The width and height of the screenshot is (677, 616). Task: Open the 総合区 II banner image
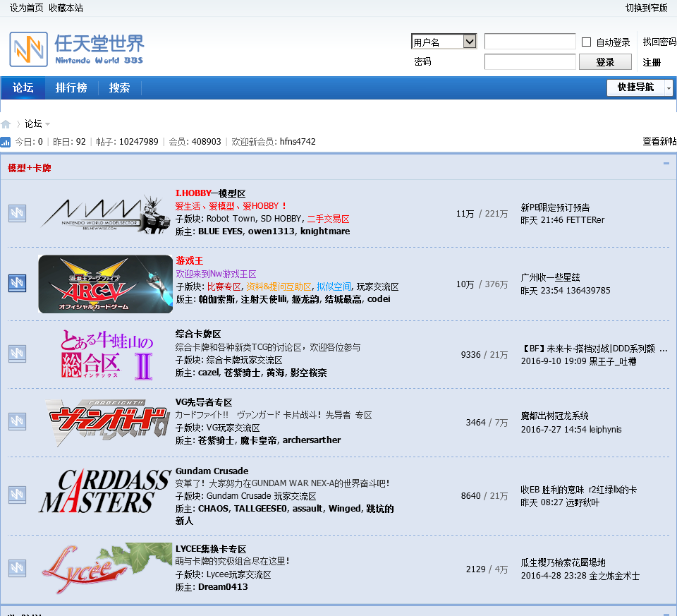pos(106,355)
